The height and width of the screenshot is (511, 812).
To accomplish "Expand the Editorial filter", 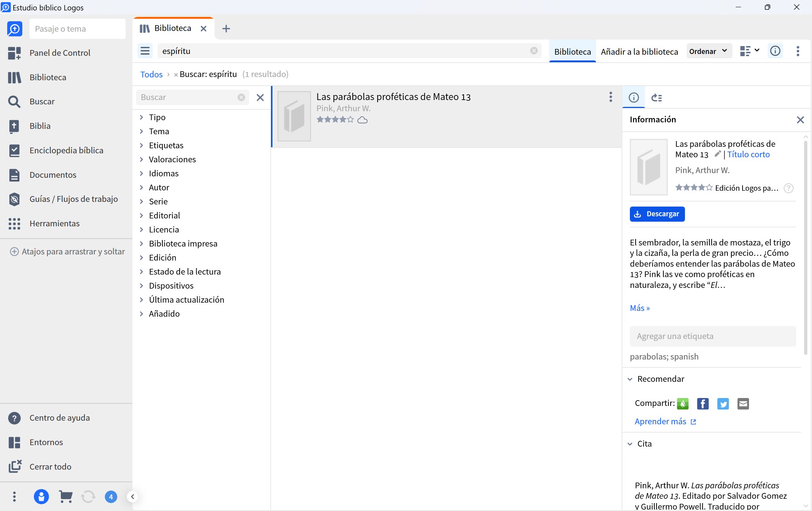I will point(141,216).
